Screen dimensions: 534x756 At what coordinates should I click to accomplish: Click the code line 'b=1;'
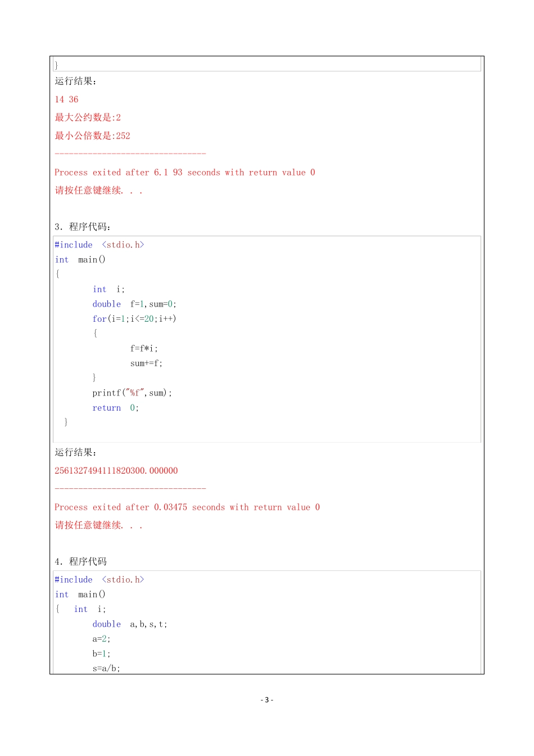coord(102,654)
